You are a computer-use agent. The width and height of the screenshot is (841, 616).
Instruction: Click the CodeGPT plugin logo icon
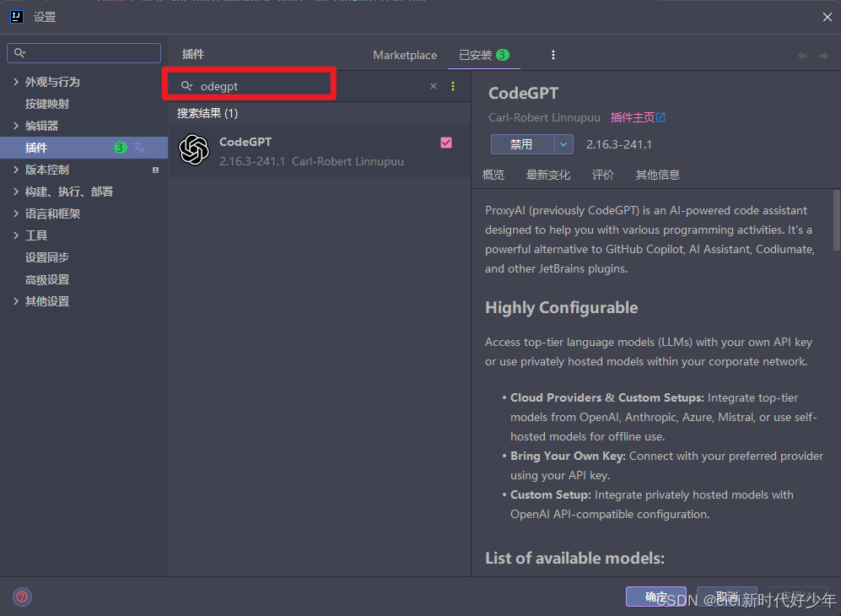194,149
